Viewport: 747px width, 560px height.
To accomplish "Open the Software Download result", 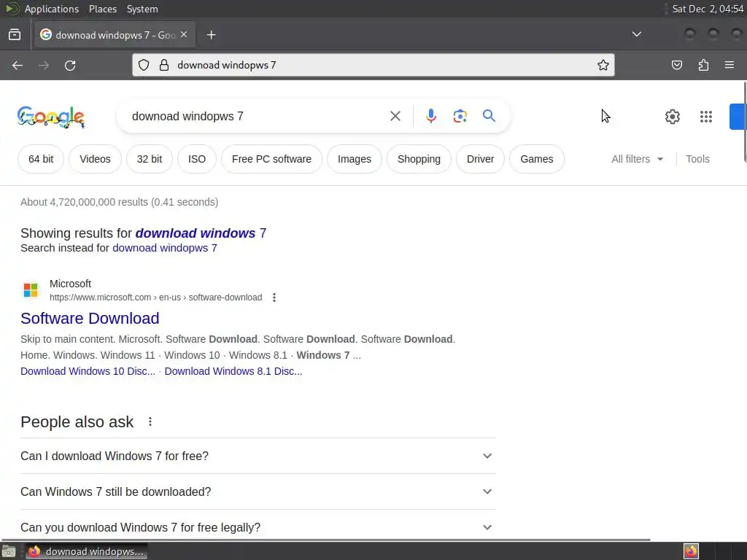I will pyautogui.click(x=90, y=318).
